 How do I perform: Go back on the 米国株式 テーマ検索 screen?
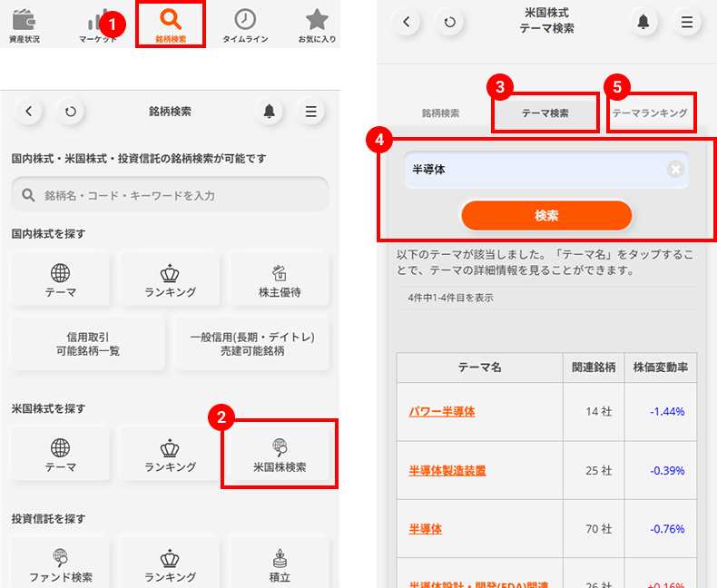pos(406,22)
